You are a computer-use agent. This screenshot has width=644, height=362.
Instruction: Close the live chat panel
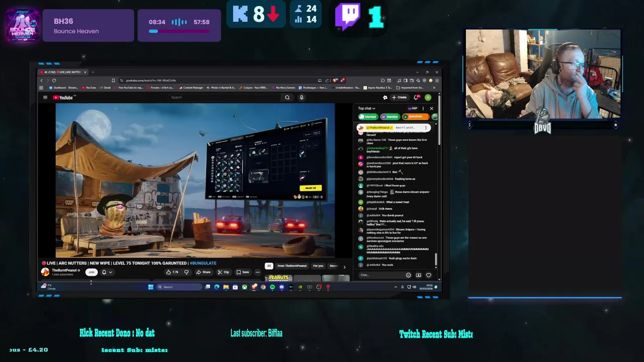click(x=431, y=108)
